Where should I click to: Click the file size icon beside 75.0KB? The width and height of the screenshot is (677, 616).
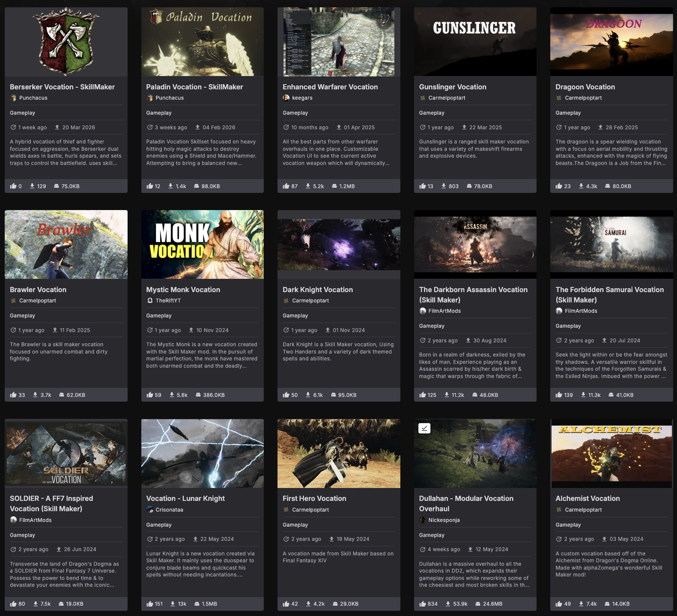pyautogui.click(x=56, y=186)
